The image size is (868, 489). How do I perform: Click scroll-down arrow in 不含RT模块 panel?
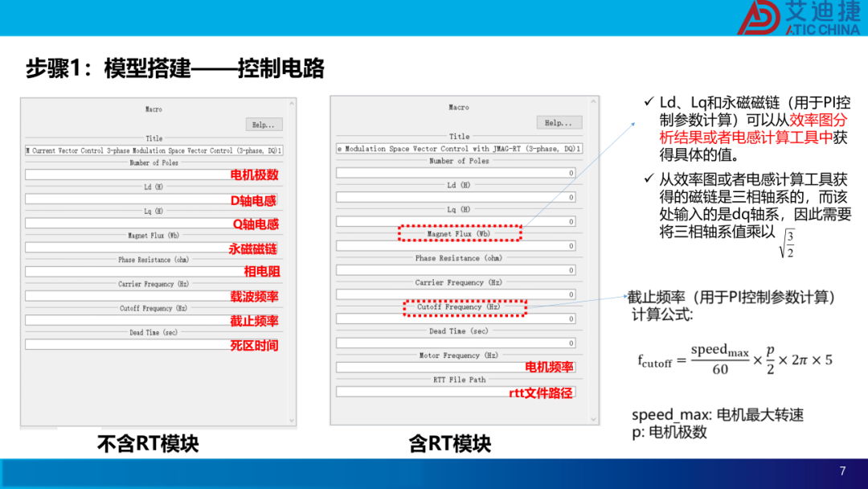(x=292, y=421)
